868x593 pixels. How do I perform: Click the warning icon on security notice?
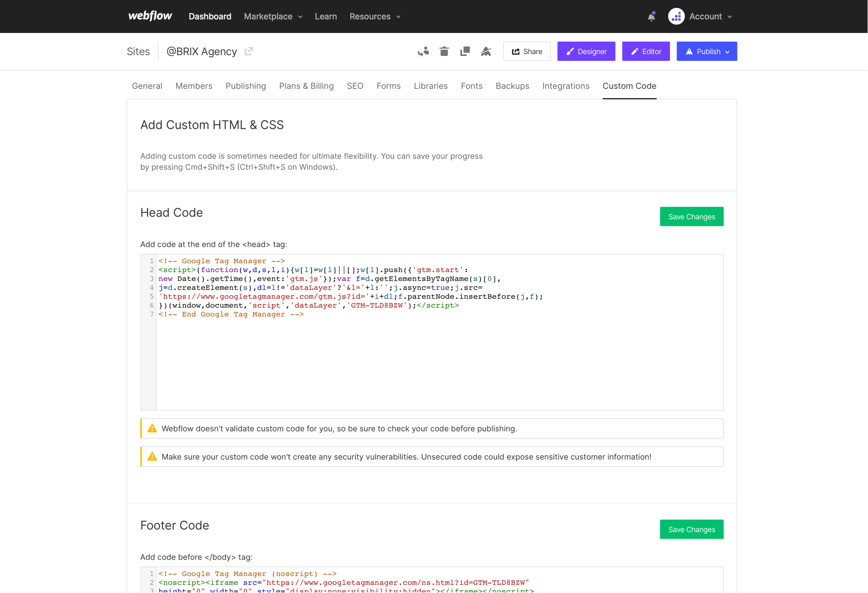[x=152, y=457]
